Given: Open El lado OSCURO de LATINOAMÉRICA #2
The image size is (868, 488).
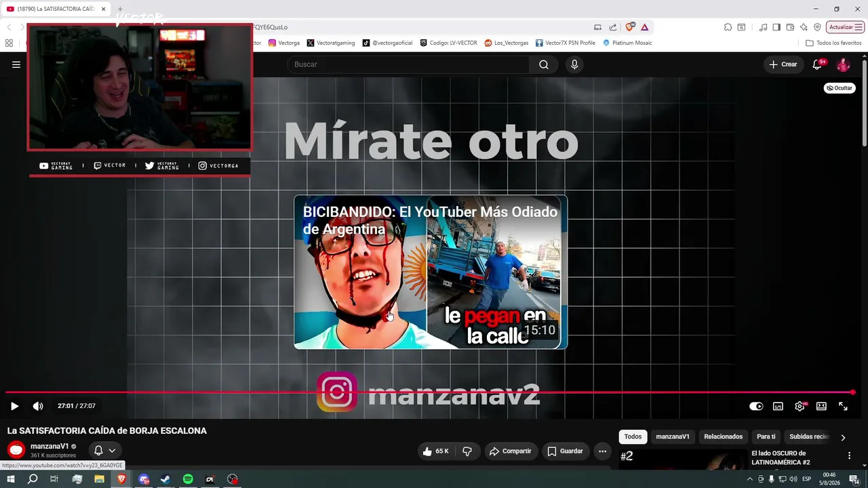Looking at the screenshot, I should coord(781,457).
